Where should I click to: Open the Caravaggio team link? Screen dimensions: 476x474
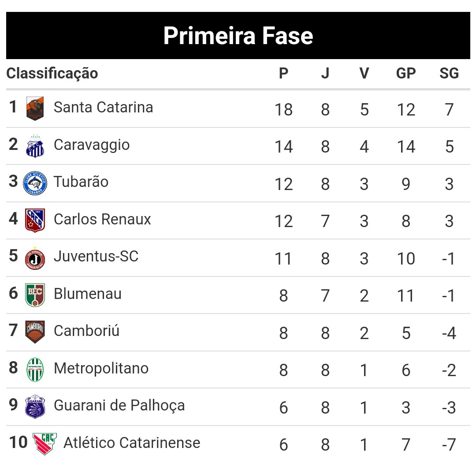click(x=92, y=145)
